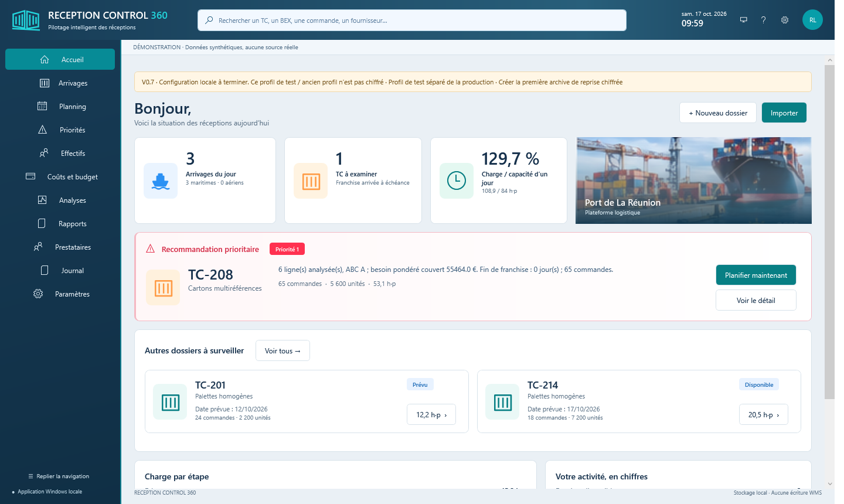This screenshot has height=504, width=844.
Task: Collapse sidebar with Replier la navigation
Action: (x=59, y=476)
